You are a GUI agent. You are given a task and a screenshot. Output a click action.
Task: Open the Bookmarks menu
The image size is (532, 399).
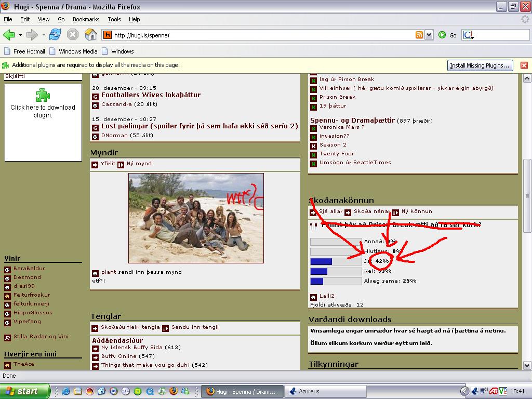click(x=86, y=19)
